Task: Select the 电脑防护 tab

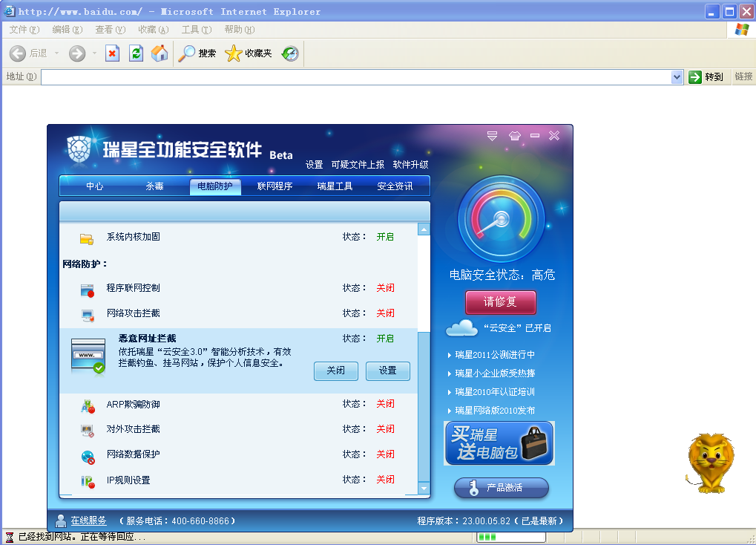Action: coord(215,186)
